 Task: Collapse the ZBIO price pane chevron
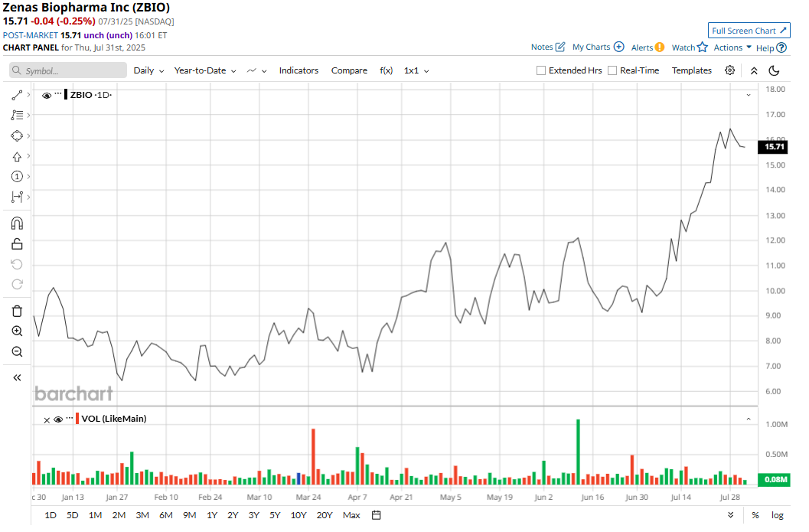(749, 95)
